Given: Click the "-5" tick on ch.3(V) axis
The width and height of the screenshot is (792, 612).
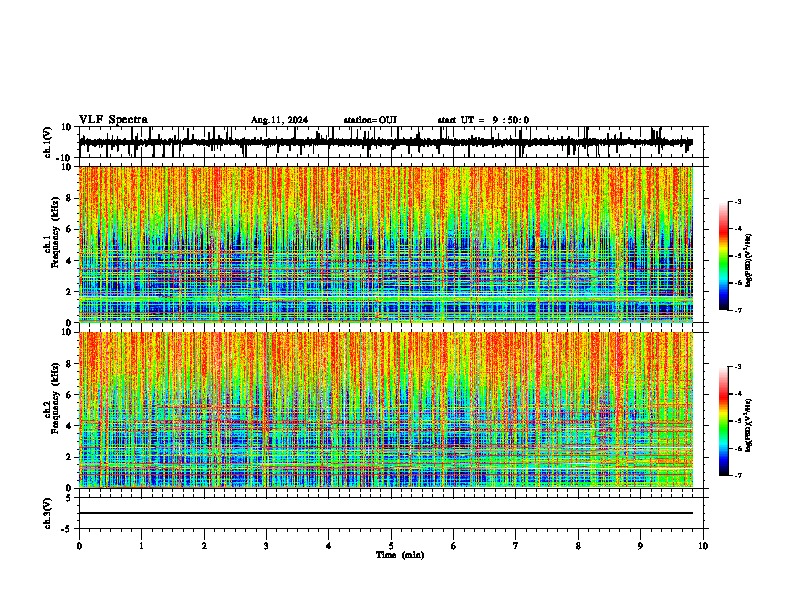Looking at the screenshot, I should click(67, 529).
